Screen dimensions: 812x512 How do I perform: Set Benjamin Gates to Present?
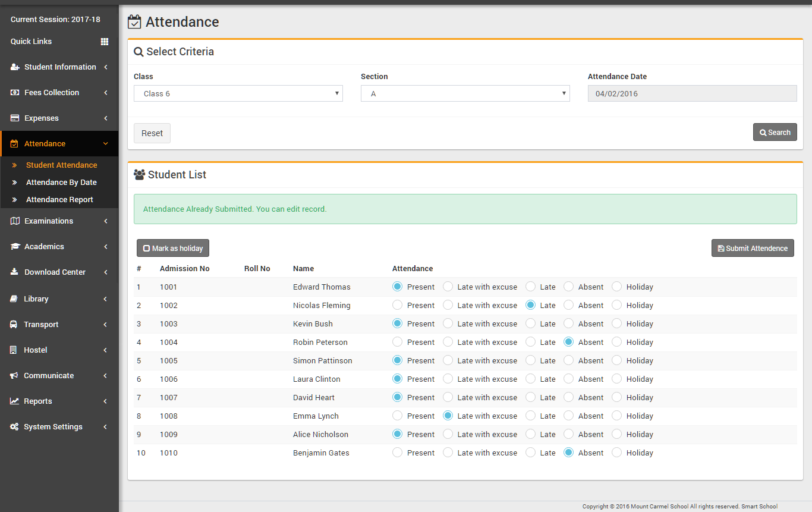click(397, 453)
